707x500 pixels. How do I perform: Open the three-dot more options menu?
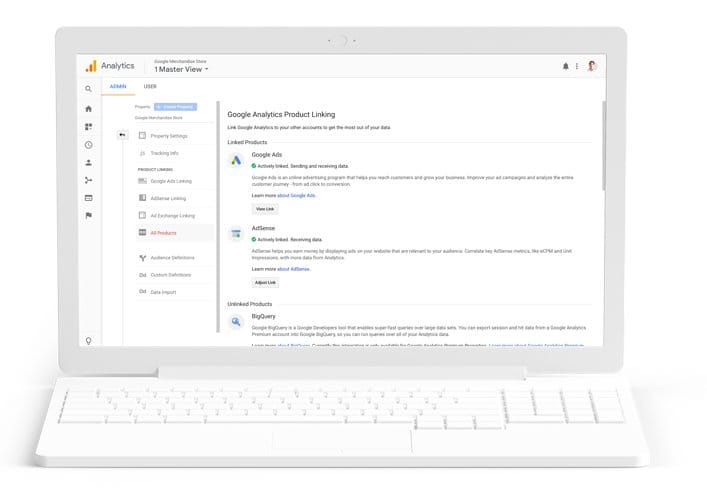coord(577,66)
